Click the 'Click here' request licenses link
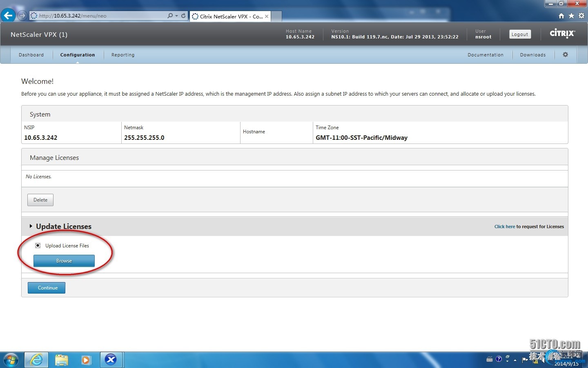Viewport: 588px width, 368px height. 505,227
